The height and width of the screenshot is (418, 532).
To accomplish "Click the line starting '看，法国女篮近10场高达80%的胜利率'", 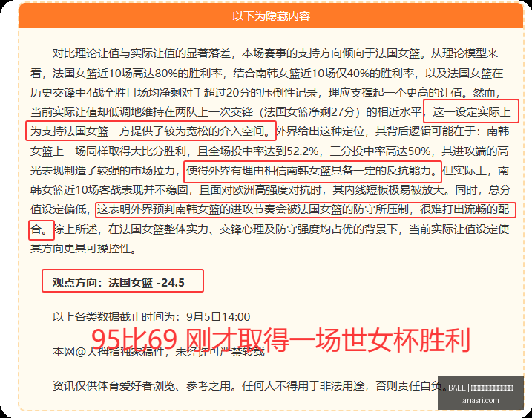I will tap(266, 73).
